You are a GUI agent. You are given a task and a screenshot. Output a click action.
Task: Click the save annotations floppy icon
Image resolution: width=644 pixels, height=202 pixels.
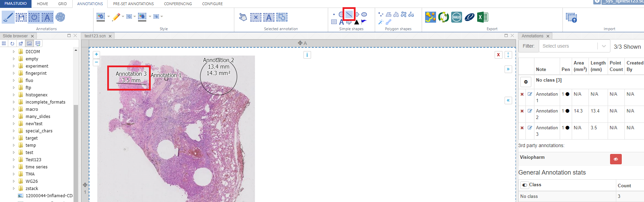click(21, 17)
